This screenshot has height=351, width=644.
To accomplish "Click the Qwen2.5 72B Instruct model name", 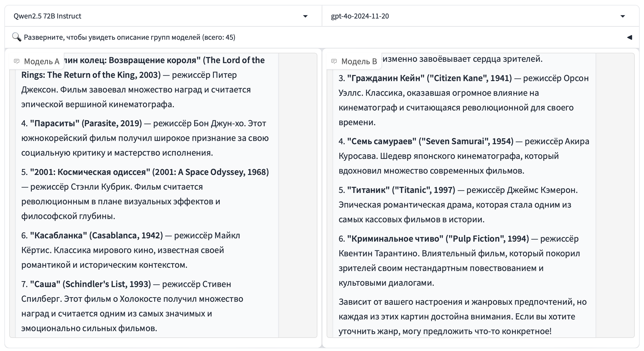I will pos(47,16).
